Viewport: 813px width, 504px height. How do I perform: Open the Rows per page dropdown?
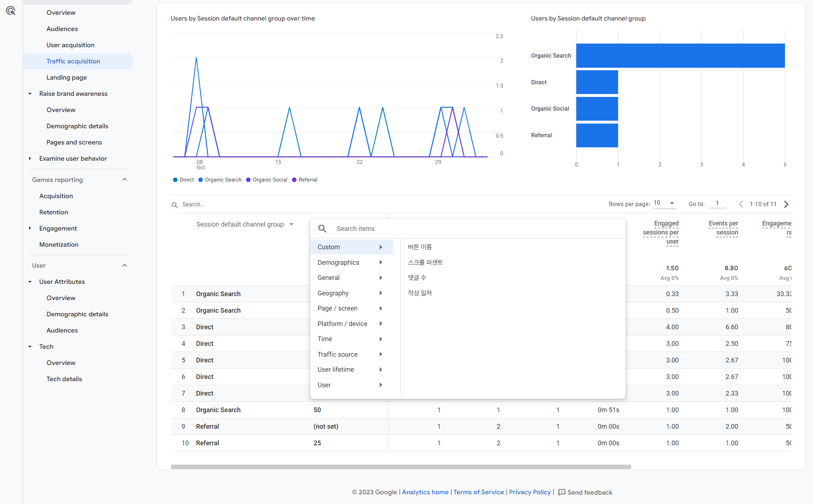pyautogui.click(x=665, y=203)
